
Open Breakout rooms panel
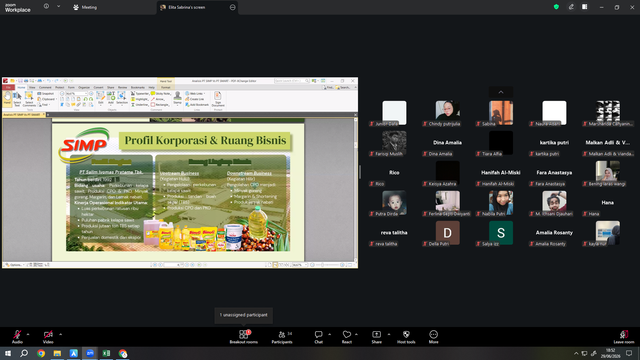pos(244,337)
